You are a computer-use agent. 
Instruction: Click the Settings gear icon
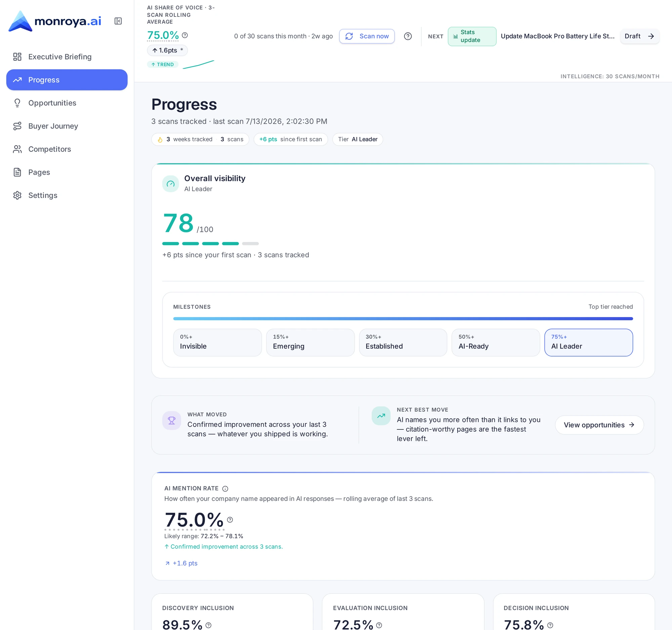17,195
